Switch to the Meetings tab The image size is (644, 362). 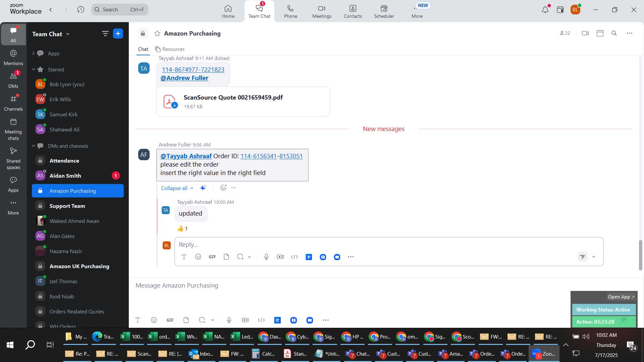tap(322, 11)
